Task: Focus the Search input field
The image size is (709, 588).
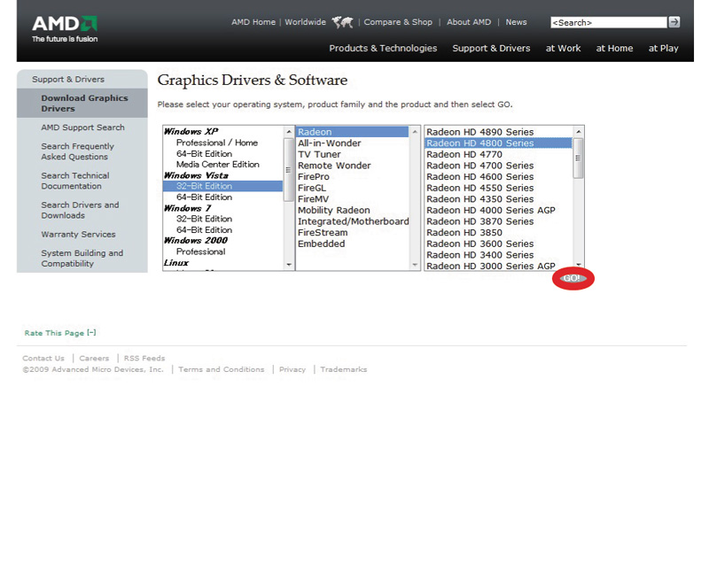Action: click(609, 22)
